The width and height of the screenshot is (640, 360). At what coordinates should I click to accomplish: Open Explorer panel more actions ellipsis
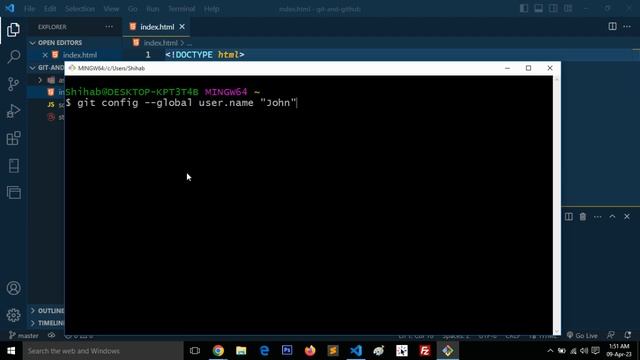[x=109, y=27]
